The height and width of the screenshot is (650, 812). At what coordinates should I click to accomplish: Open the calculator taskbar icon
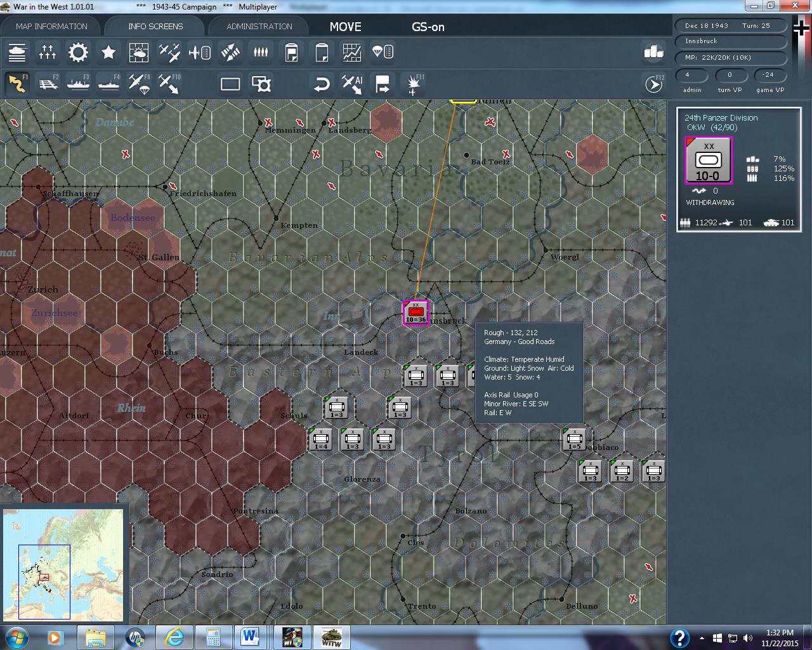[213, 637]
